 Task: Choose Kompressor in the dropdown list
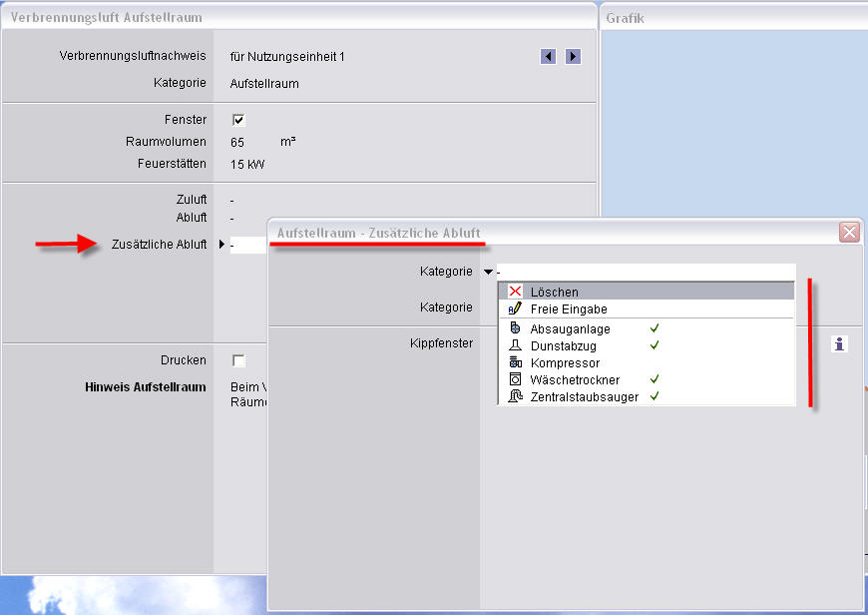(x=565, y=363)
